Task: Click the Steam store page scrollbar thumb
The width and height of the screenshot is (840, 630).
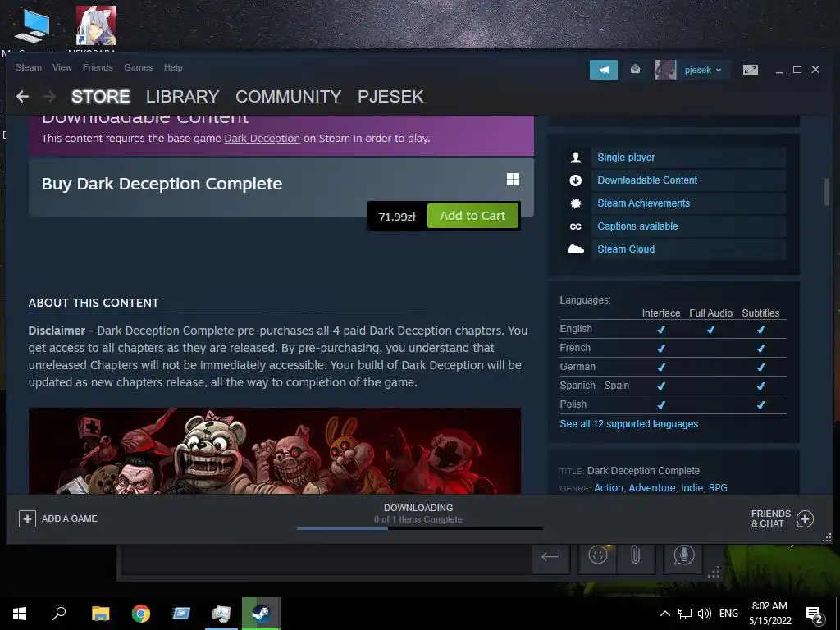Action: point(827,192)
